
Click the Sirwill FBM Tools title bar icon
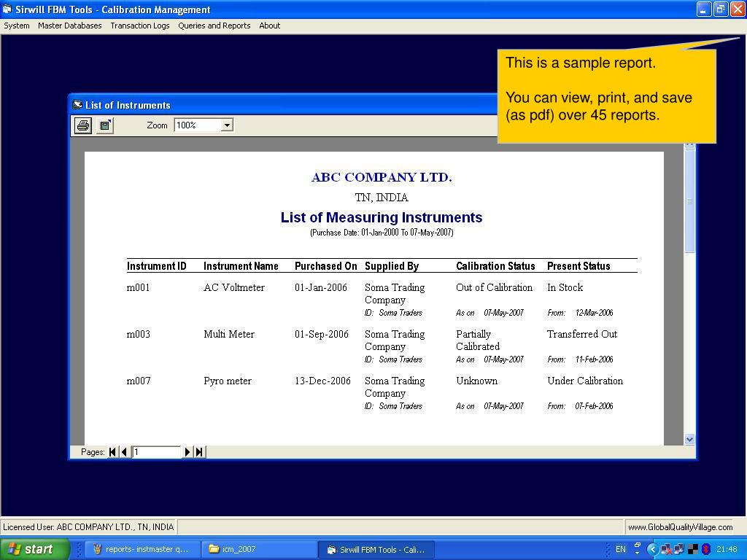(7, 9)
